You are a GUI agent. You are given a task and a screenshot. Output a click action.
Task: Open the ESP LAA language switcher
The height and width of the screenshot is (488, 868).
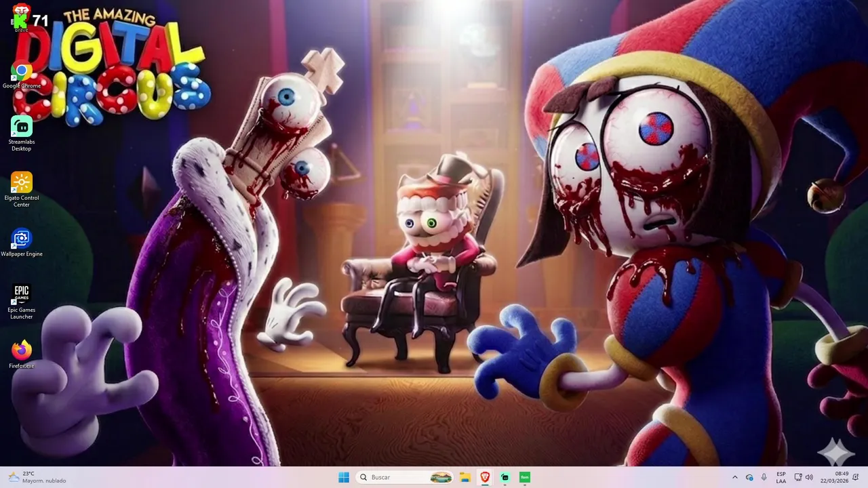[x=781, y=477]
